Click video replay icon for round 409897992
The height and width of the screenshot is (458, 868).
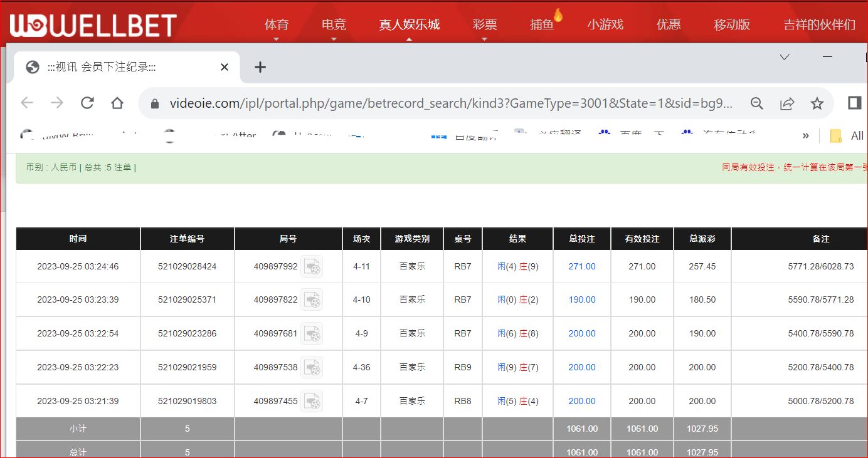[312, 267]
